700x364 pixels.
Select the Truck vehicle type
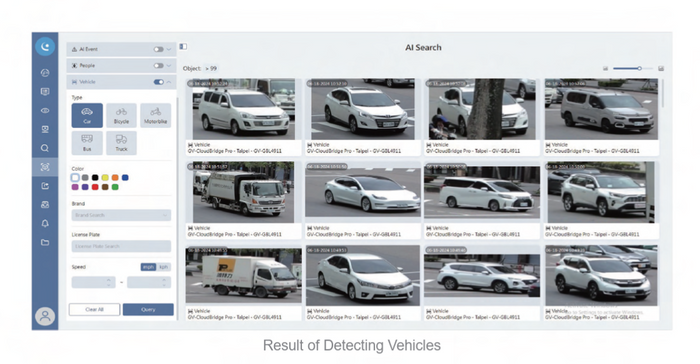[121, 142]
